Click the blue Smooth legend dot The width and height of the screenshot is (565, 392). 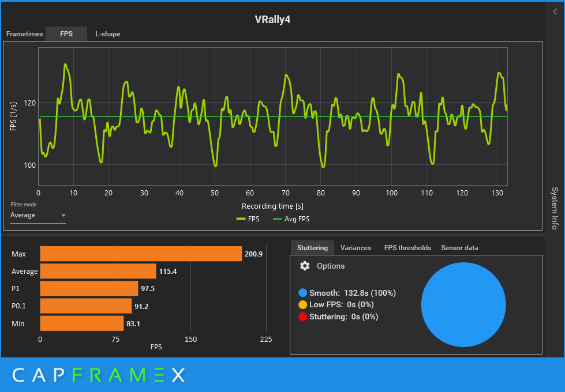[302, 293]
